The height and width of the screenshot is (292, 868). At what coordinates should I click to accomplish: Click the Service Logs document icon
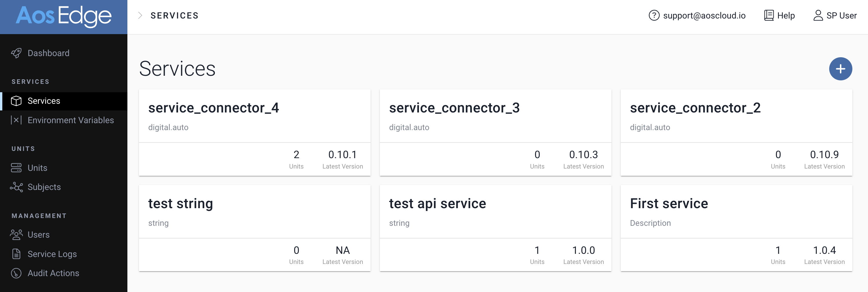tap(16, 254)
